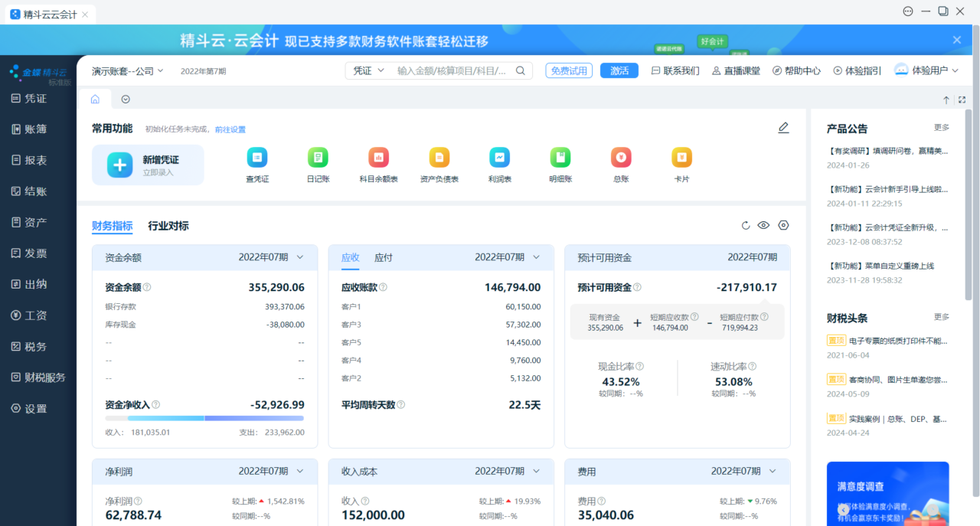This screenshot has width=980, height=526.
Task: Open 凭证 in the sidebar
Action: (29, 98)
